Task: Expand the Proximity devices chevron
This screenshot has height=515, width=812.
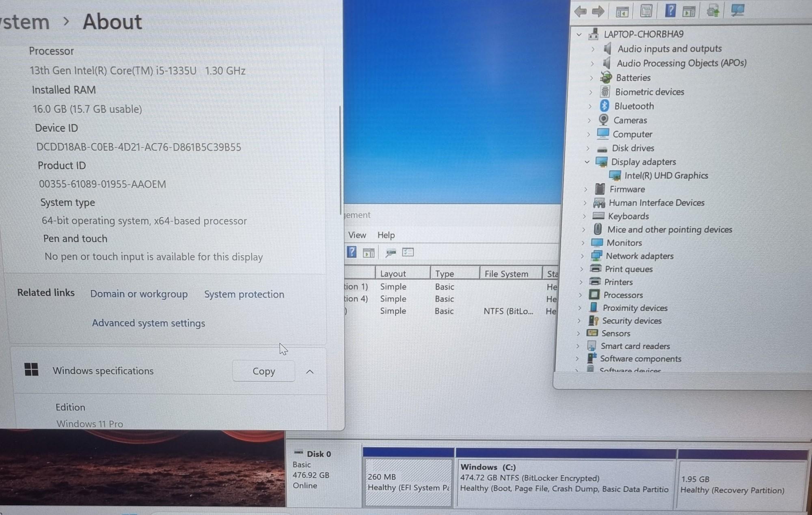Action: pyautogui.click(x=579, y=308)
